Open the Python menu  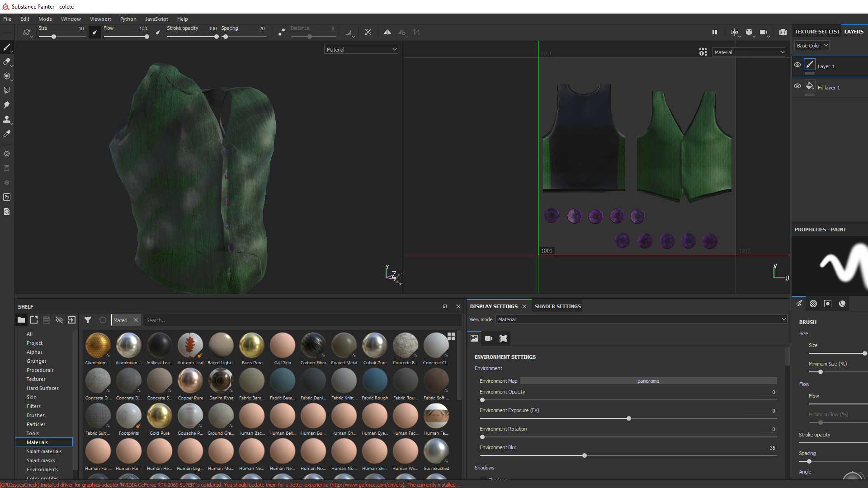coord(128,19)
